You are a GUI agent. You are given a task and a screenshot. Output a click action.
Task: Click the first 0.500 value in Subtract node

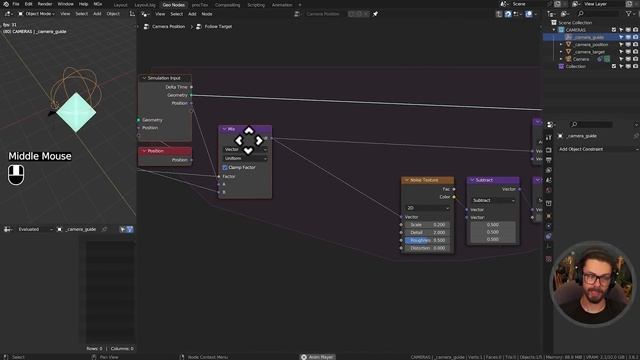coord(493,225)
